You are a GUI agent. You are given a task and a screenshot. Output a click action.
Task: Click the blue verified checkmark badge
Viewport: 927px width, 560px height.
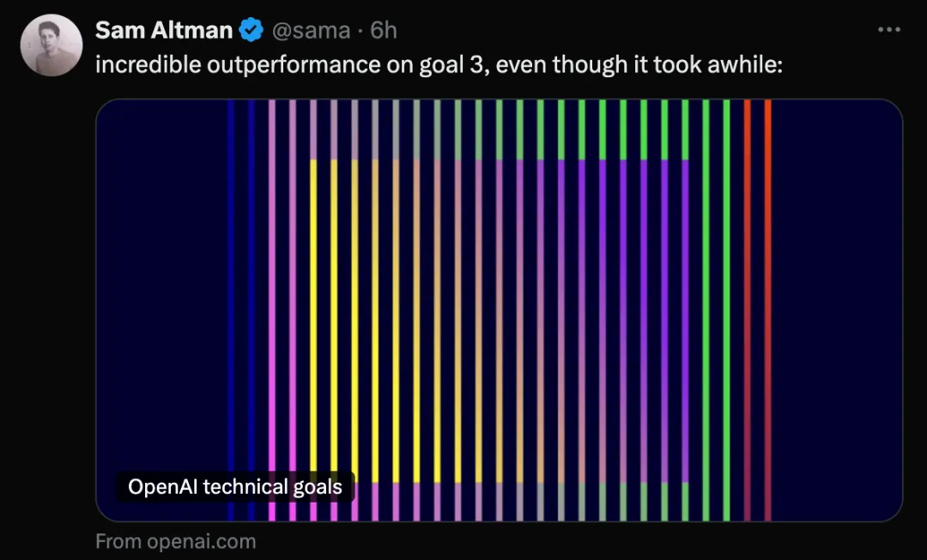coord(251,30)
